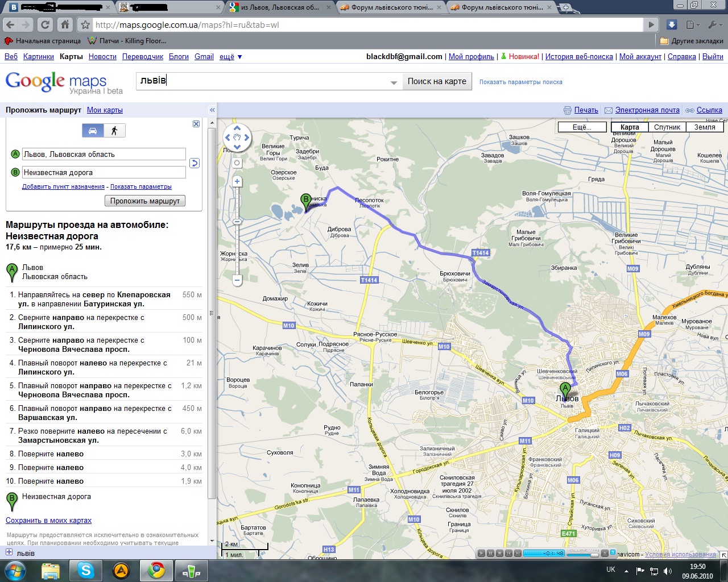Go to the previous track in the media player
Screen dimensions: 728x582
coord(508,553)
